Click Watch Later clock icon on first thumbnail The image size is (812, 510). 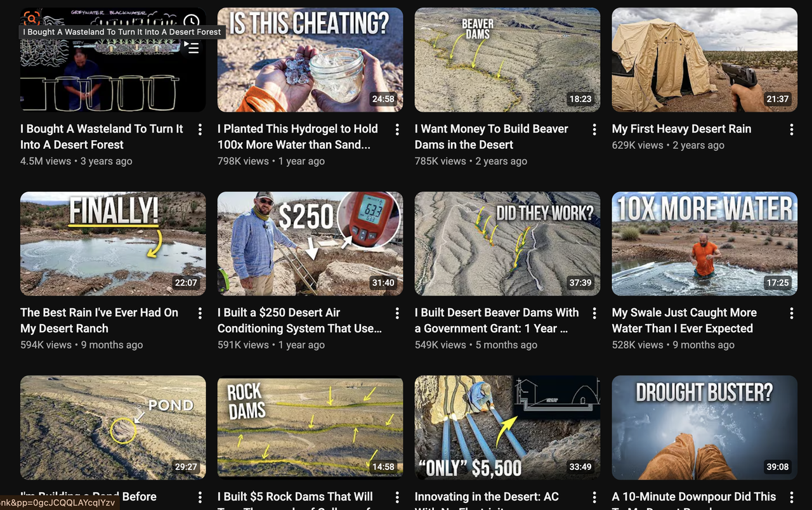click(x=191, y=23)
